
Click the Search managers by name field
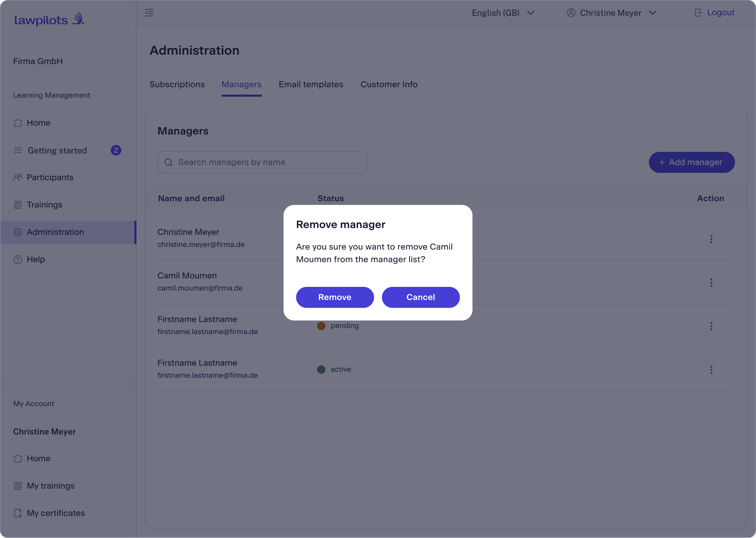pos(262,162)
